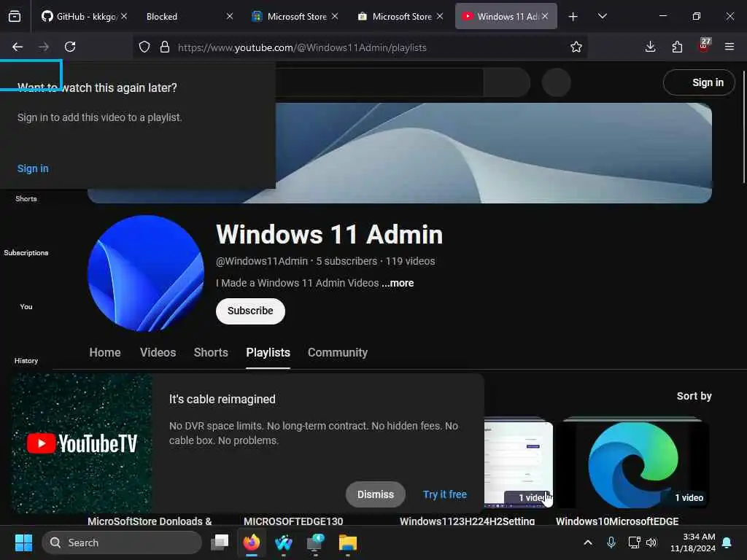747x560 pixels.
Task: Close the Windows 11 Admin YouTube tab
Action: click(x=544, y=16)
